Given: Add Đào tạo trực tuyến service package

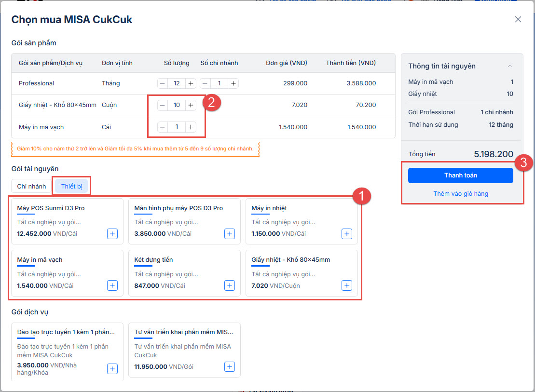Looking at the screenshot, I should (x=112, y=369).
